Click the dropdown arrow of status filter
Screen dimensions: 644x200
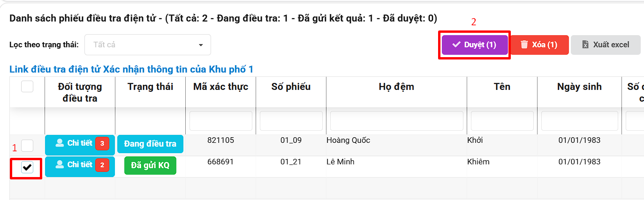pyautogui.click(x=201, y=45)
